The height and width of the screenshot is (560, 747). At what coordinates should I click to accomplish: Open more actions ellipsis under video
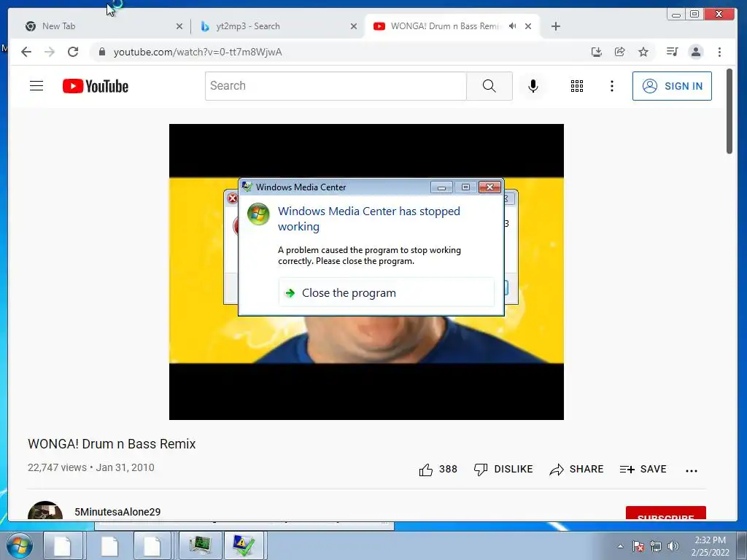(692, 470)
